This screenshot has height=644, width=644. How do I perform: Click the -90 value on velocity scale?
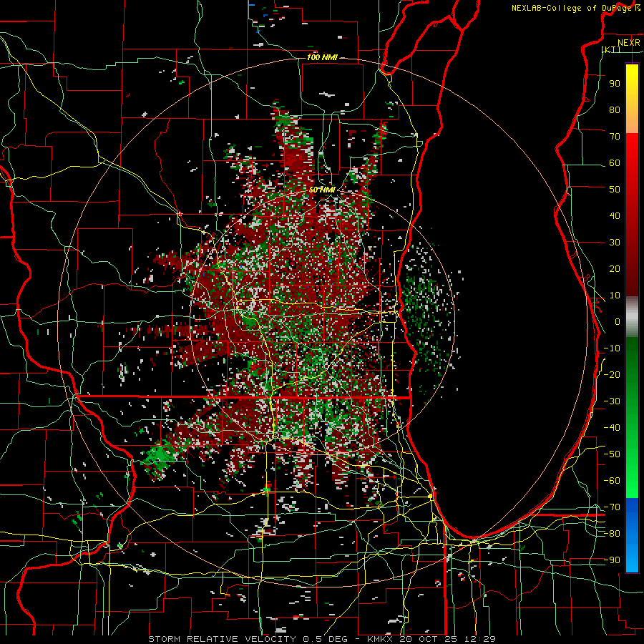click(612, 560)
